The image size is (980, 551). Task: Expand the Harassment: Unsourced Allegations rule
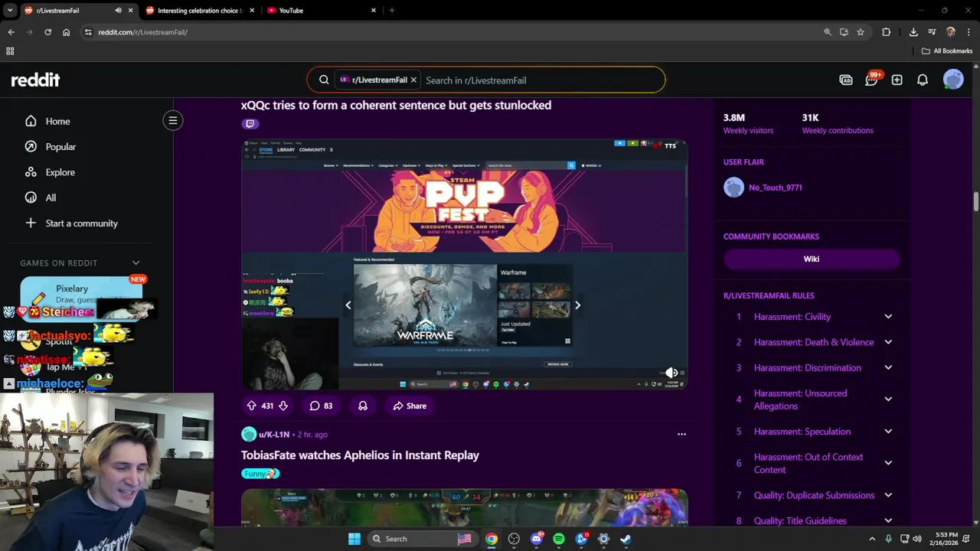click(888, 399)
